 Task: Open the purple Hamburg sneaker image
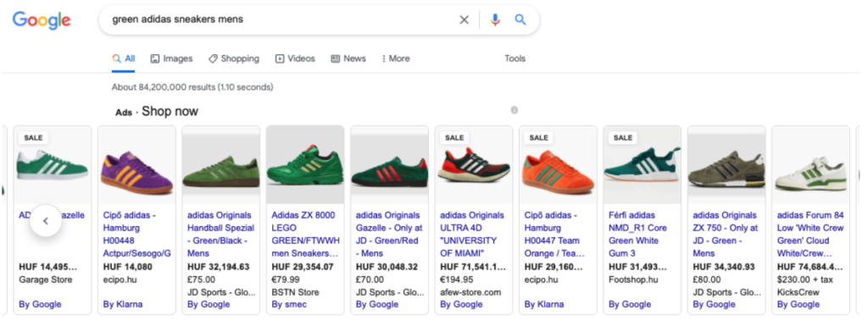pos(136,164)
